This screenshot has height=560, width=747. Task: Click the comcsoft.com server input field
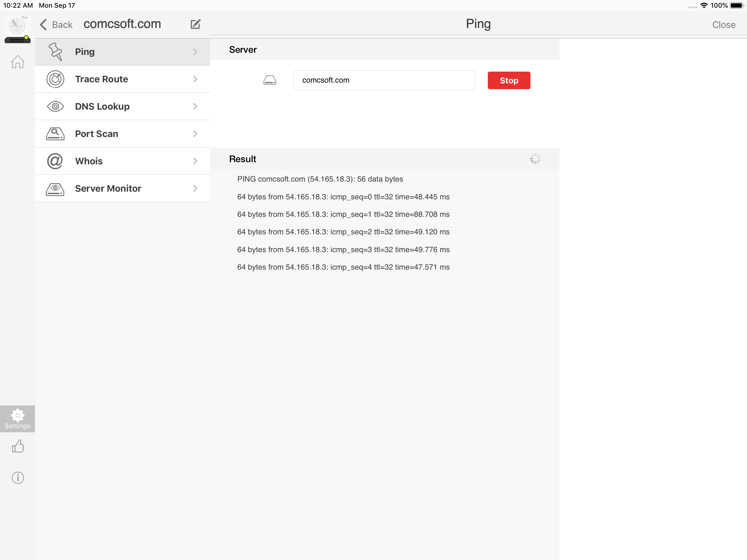(384, 80)
